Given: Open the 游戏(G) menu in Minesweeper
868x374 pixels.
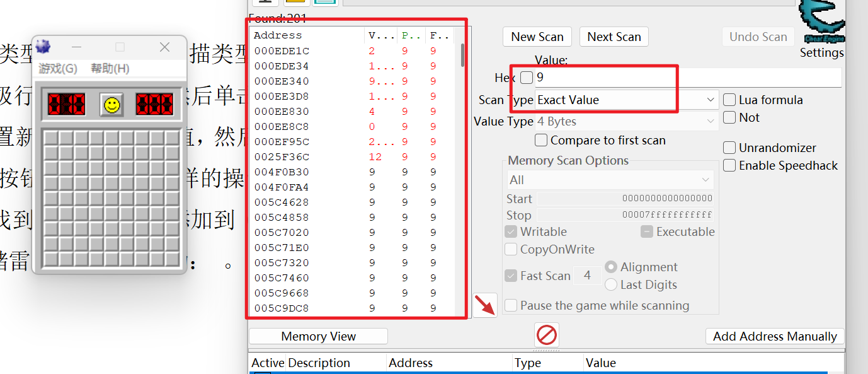Looking at the screenshot, I should pos(58,68).
